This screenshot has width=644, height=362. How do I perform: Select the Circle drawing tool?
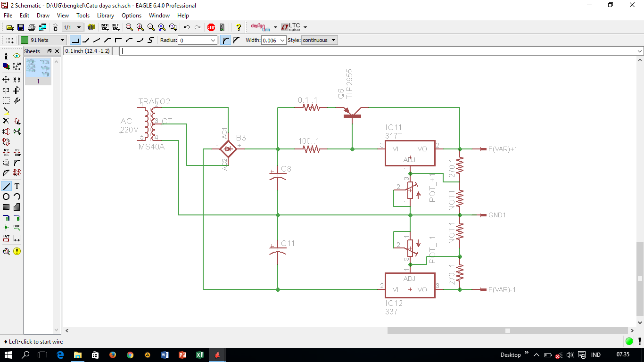coord(6,197)
